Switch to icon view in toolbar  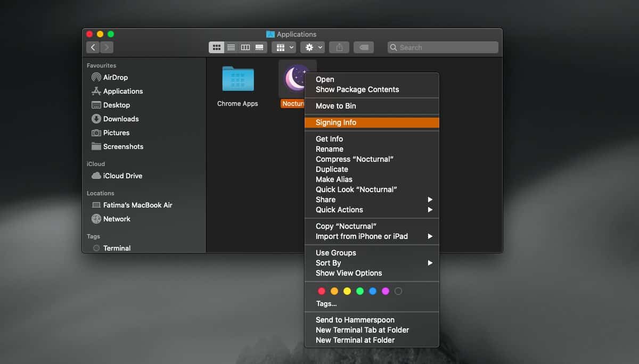coord(216,47)
